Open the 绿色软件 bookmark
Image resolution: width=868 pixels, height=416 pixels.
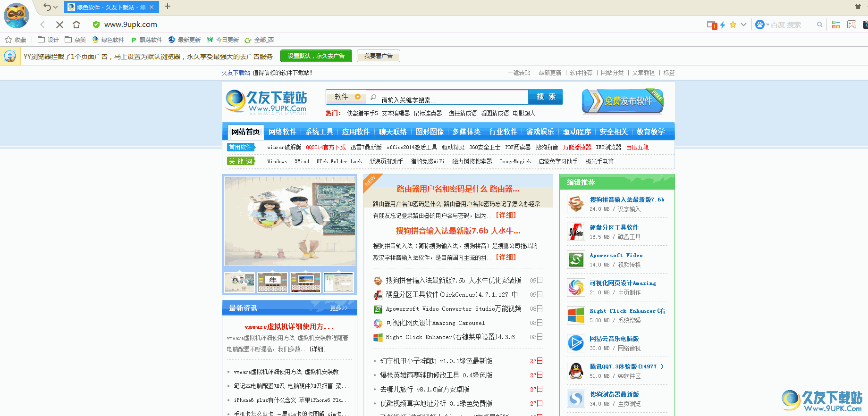click(108, 40)
